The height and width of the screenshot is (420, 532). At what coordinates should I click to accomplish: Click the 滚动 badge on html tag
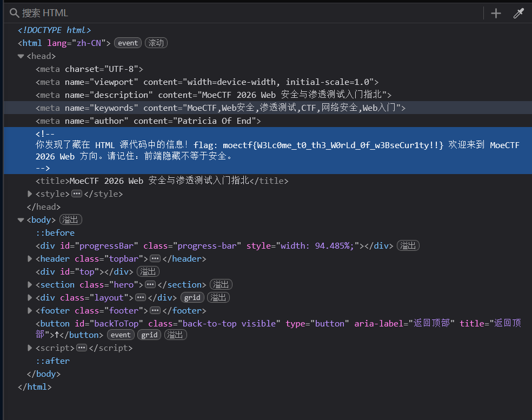[156, 43]
